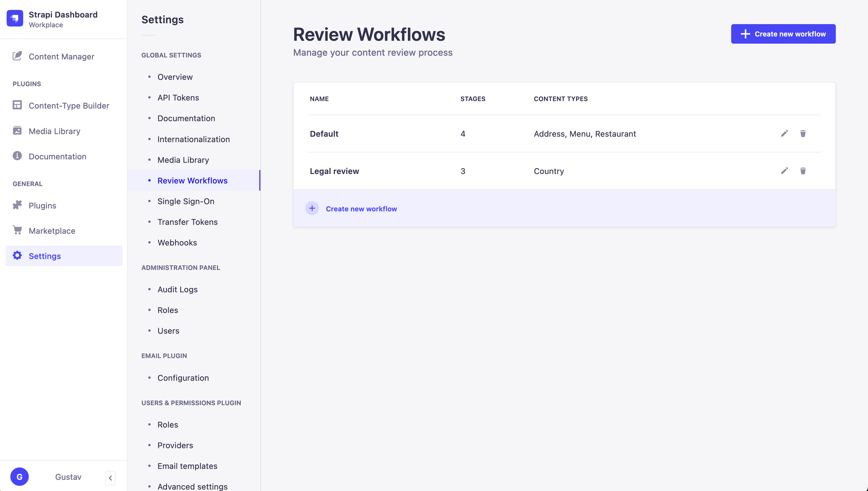Expand the Users & Permissions Plugin section
Image resolution: width=868 pixels, height=491 pixels.
191,403
